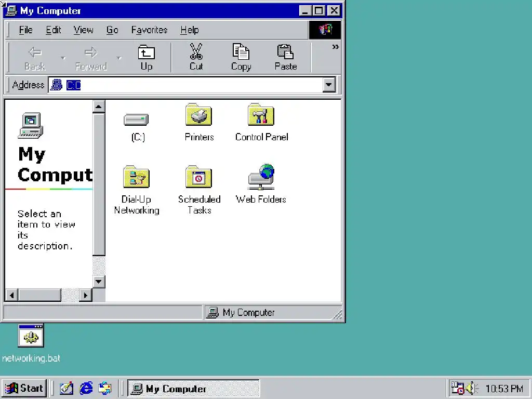Click the My Computer status bar zone

[272, 312]
